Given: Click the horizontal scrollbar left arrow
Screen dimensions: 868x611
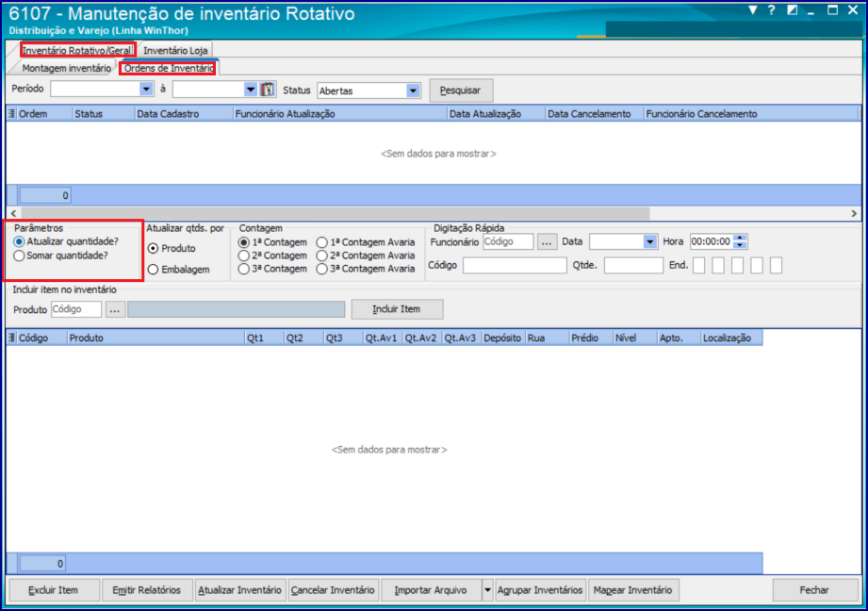Looking at the screenshot, I should pyautogui.click(x=14, y=213).
